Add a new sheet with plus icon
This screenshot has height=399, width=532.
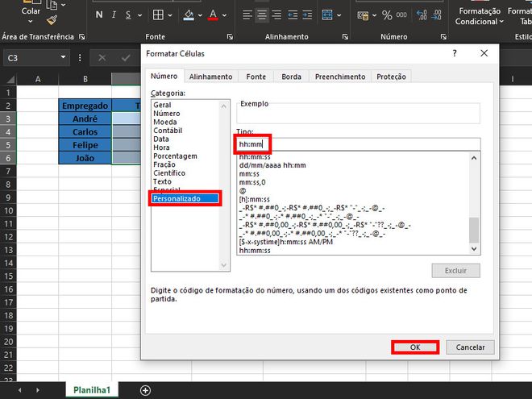(145, 390)
